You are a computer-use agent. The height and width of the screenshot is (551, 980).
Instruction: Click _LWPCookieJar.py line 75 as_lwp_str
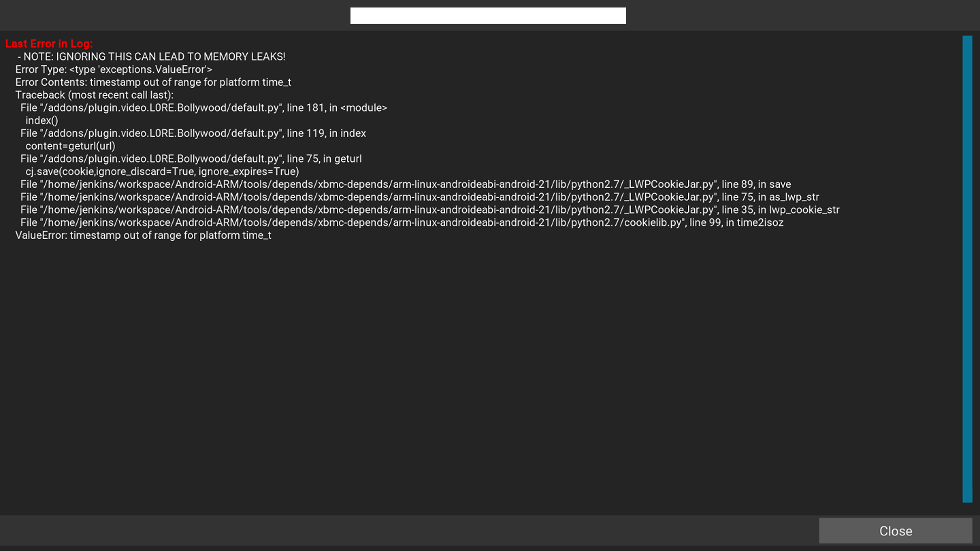click(420, 197)
